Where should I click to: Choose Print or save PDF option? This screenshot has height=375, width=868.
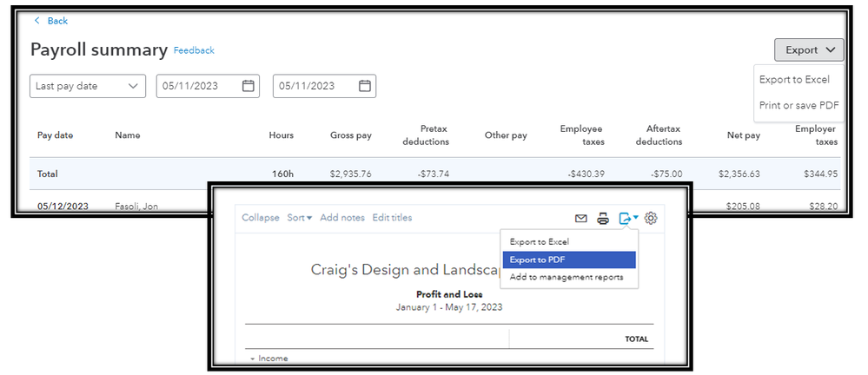pyautogui.click(x=798, y=105)
